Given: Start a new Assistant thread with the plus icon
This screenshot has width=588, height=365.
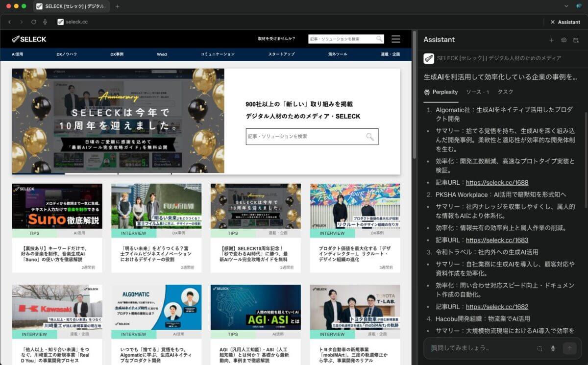Looking at the screenshot, I should pyautogui.click(x=551, y=40).
